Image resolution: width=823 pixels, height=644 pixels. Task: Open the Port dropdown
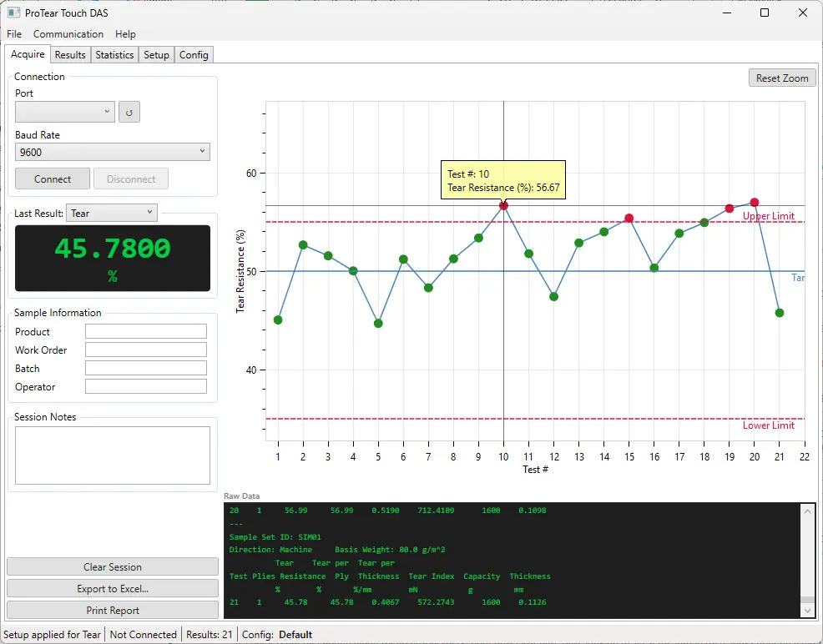click(65, 112)
